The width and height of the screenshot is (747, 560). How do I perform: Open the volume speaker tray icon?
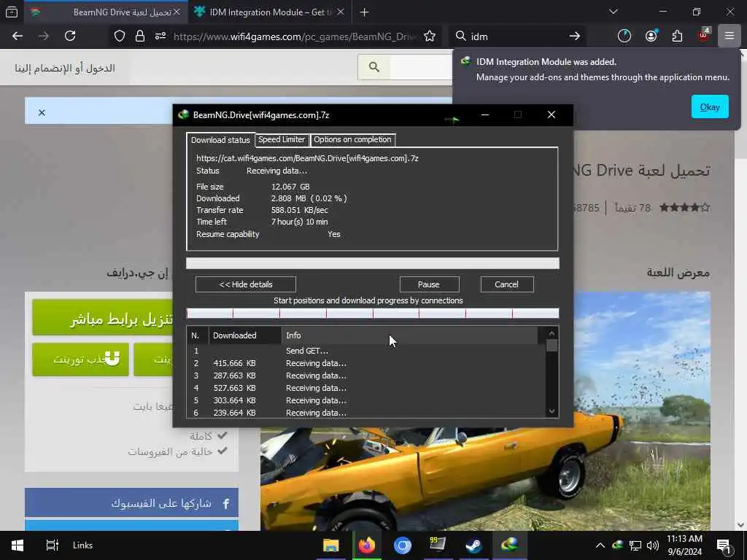pyautogui.click(x=653, y=545)
